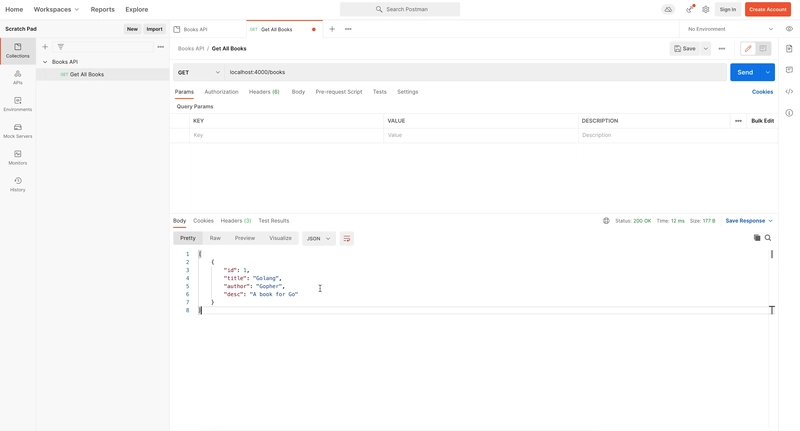The width and height of the screenshot is (800, 431).
Task: Open the Monitors sidebar panel
Action: coord(18,158)
